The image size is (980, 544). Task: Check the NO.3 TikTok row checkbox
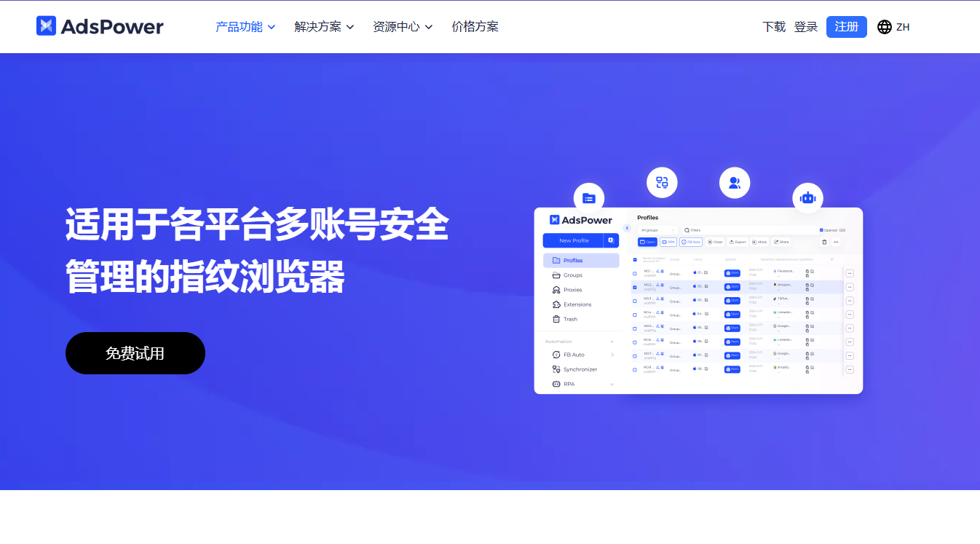(x=635, y=301)
